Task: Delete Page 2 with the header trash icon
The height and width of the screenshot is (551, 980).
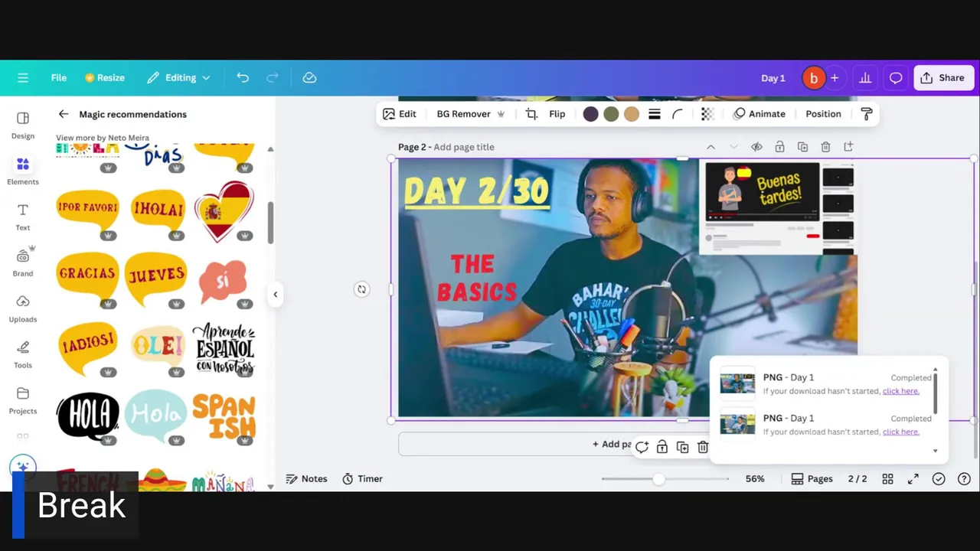Action: [x=825, y=147]
